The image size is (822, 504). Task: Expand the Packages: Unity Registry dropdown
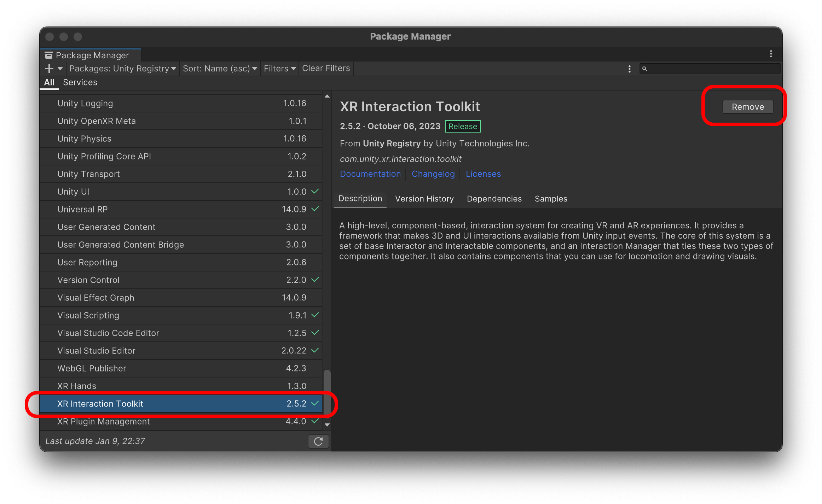click(x=122, y=69)
